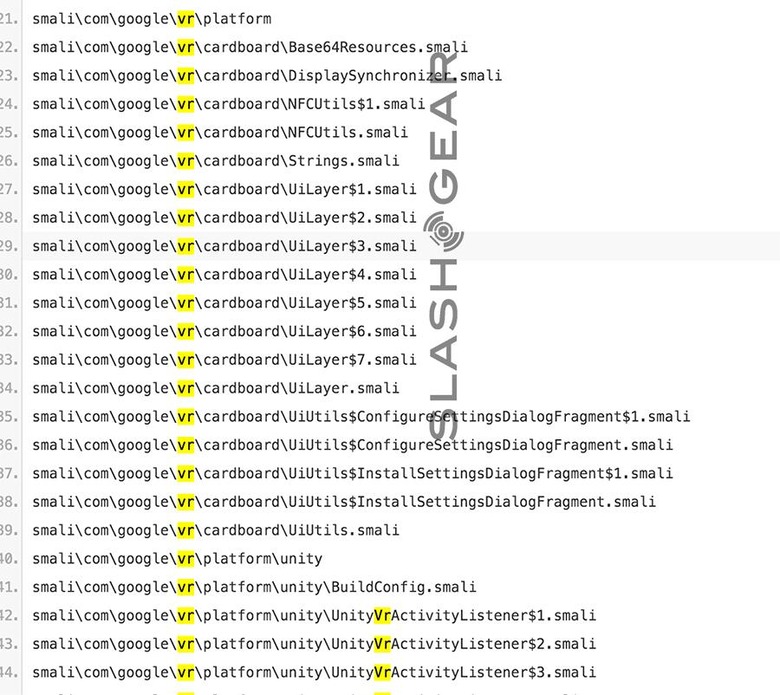This screenshot has height=695, width=780.
Task: Click the platform\unity folder line
Action: (x=177, y=558)
